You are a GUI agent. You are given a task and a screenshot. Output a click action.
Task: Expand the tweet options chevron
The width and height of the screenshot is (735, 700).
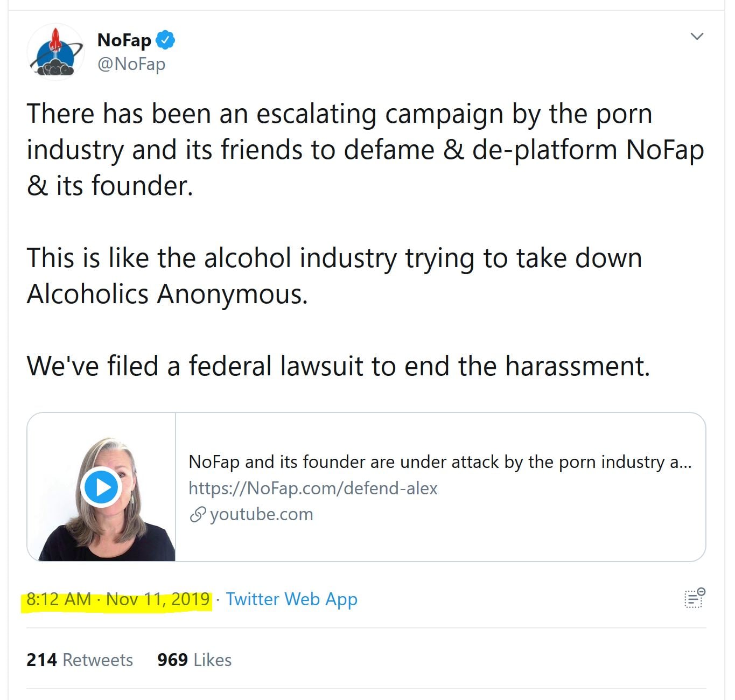[x=697, y=37]
